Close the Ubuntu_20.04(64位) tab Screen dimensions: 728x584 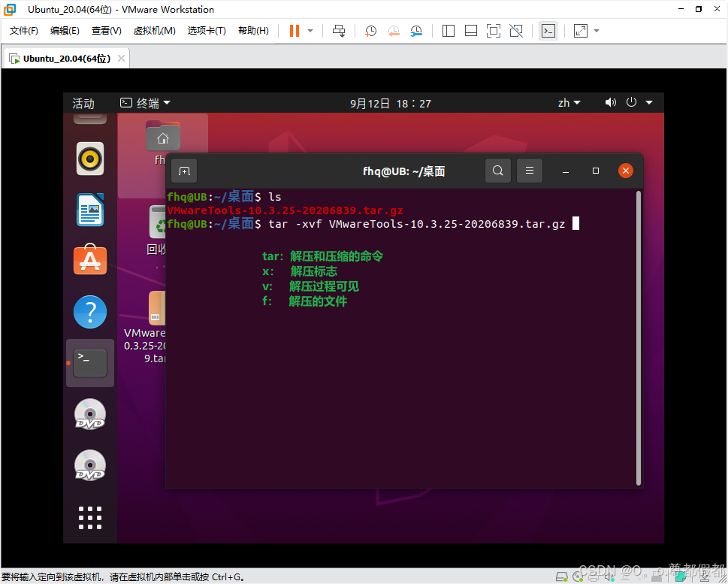point(121,59)
